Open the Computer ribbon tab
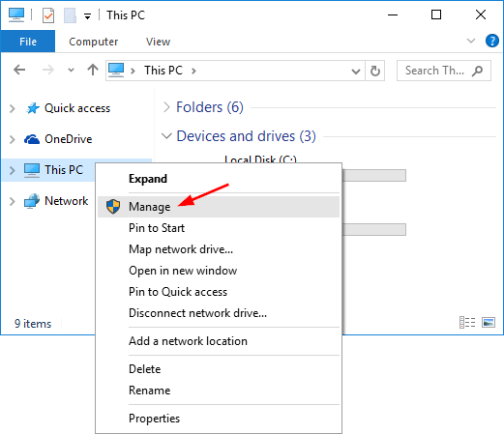 (94, 42)
